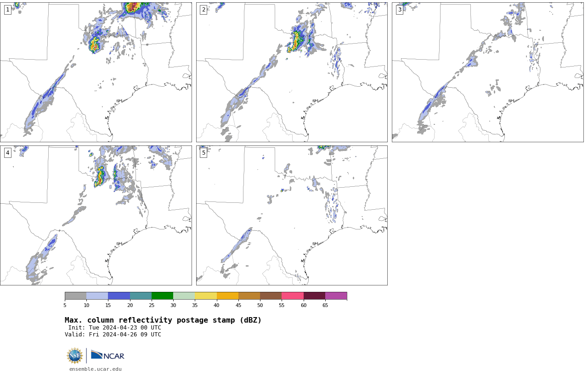Select the teal 20-25 dBZ swatch

[141, 296]
